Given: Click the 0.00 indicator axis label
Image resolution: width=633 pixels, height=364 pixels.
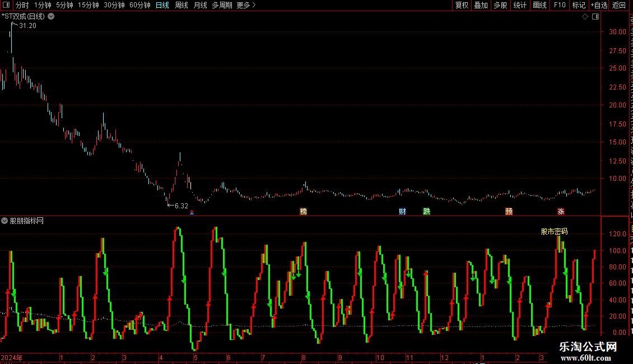Looking at the screenshot, I should pos(620,333).
